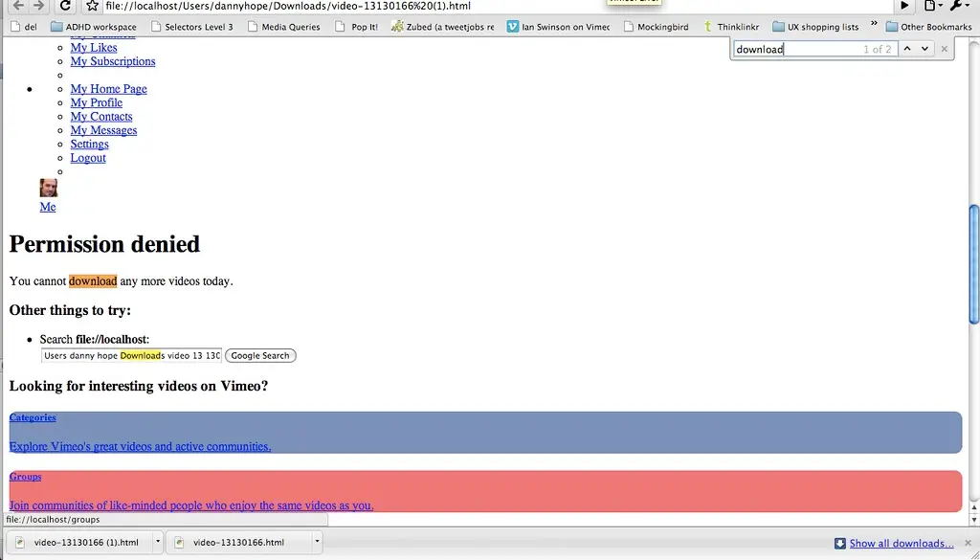The height and width of the screenshot is (560, 980).
Task: Go forward with the forward arrow
Action: point(38,6)
